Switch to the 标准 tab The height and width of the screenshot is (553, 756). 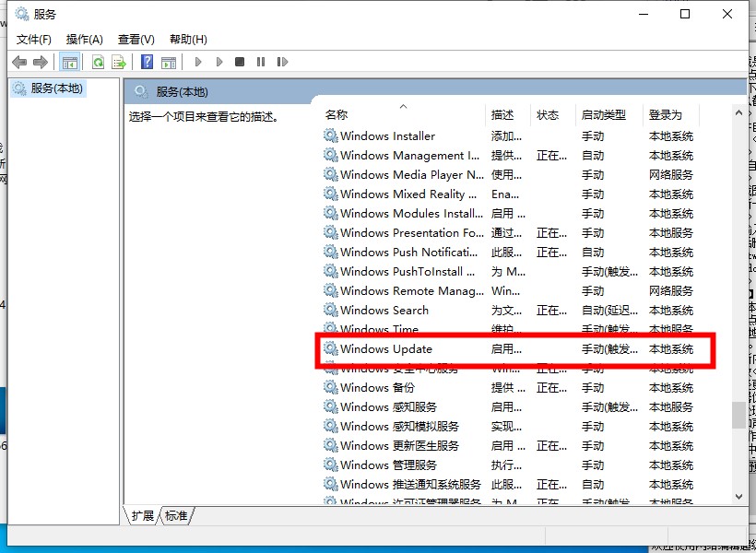coord(176,515)
